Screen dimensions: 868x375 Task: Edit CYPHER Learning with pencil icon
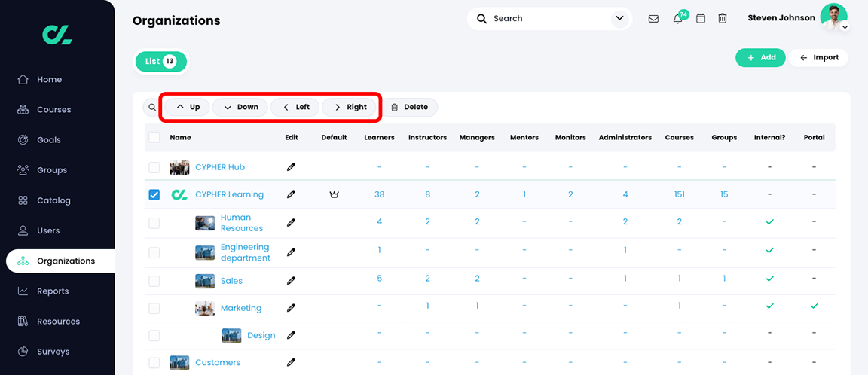[x=291, y=194]
